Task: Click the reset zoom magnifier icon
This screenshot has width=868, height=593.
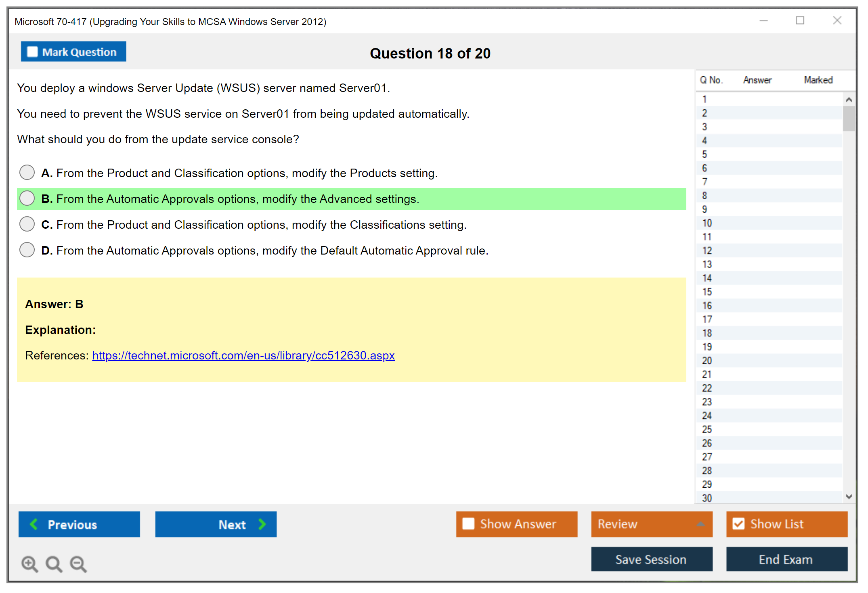Action: 54,564
